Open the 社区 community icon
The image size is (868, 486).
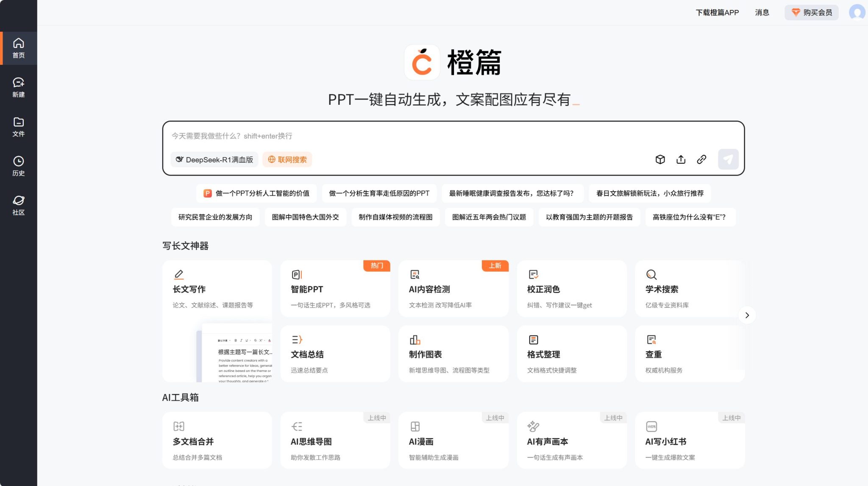[19, 205]
